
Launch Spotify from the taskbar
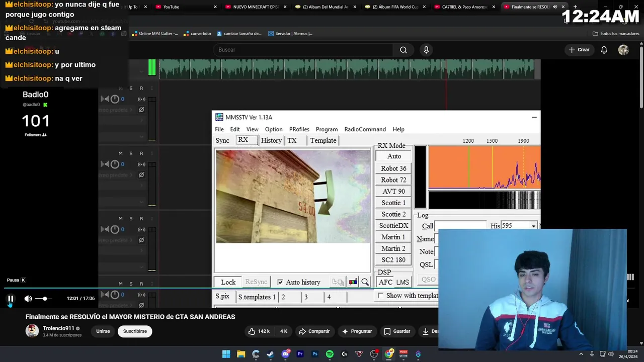coord(330,354)
